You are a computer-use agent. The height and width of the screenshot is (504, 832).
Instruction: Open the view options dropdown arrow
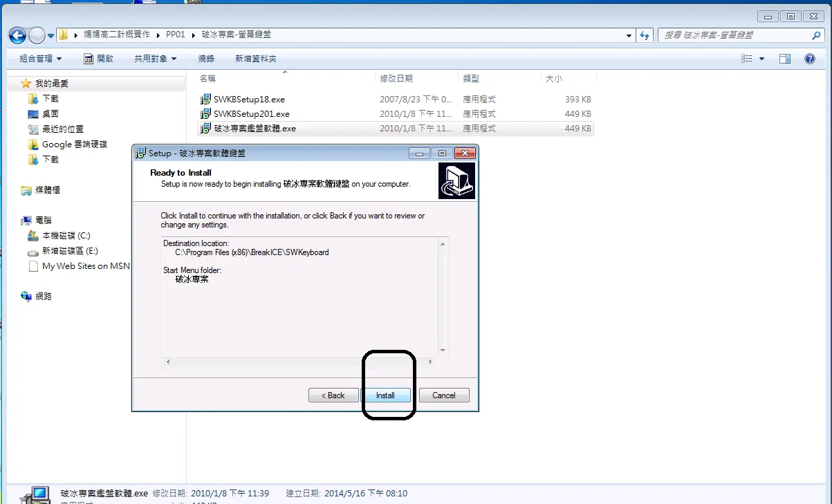tap(762, 59)
